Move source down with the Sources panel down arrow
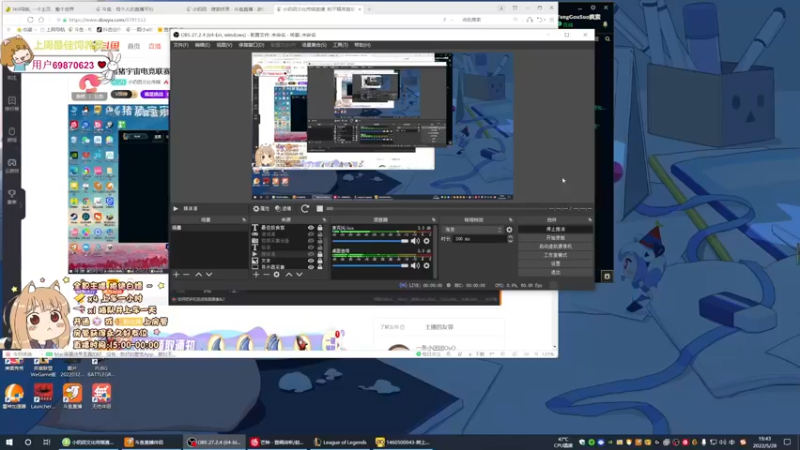This screenshot has width=800, height=450. click(x=299, y=274)
